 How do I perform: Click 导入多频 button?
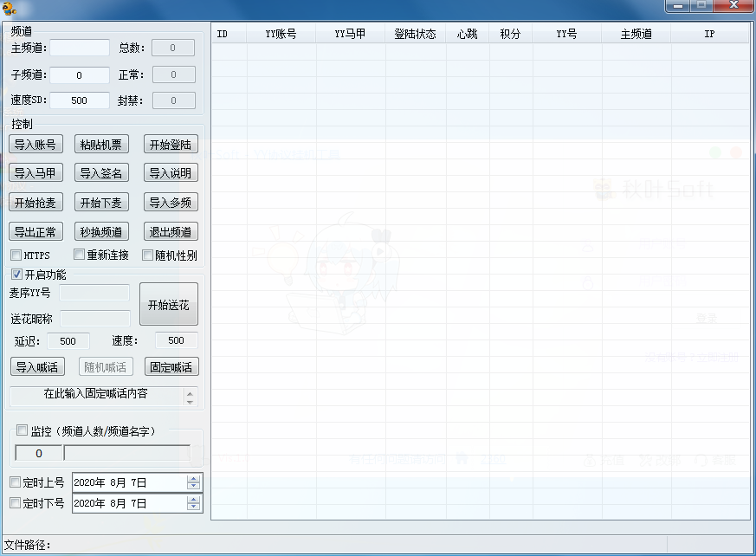click(171, 203)
